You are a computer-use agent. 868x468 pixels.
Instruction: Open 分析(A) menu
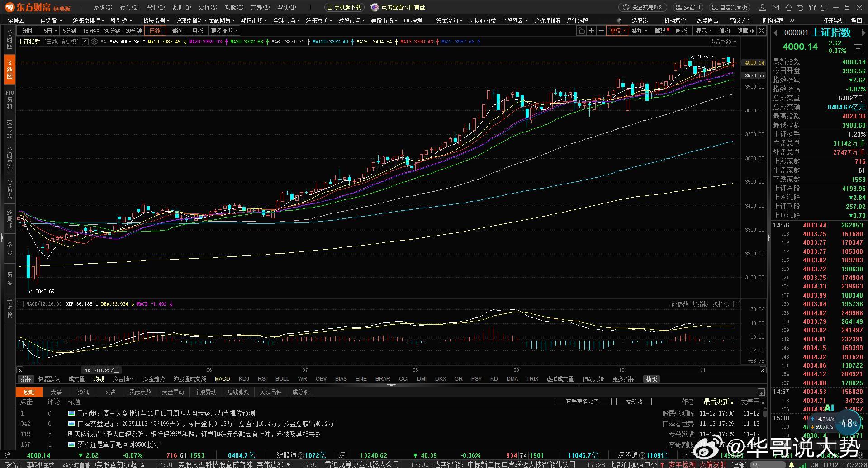tap(208, 7)
